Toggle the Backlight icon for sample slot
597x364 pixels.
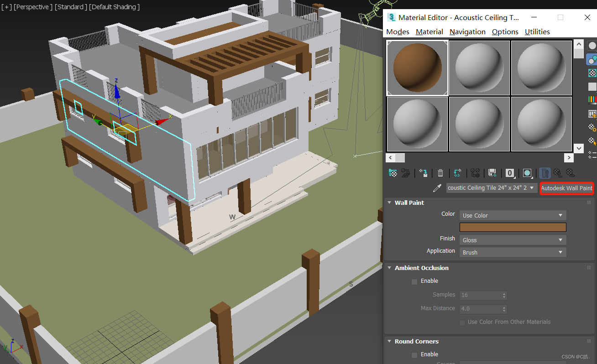592,59
